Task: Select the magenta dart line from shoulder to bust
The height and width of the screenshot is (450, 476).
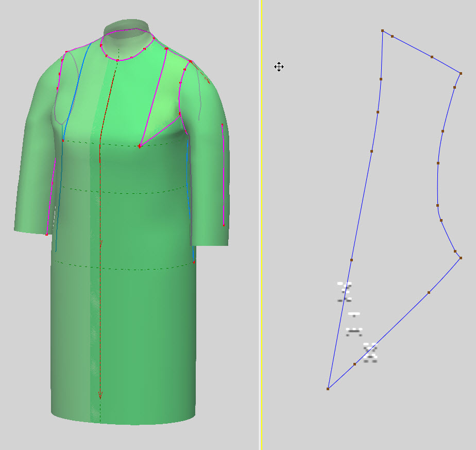Action: pyautogui.click(x=154, y=97)
